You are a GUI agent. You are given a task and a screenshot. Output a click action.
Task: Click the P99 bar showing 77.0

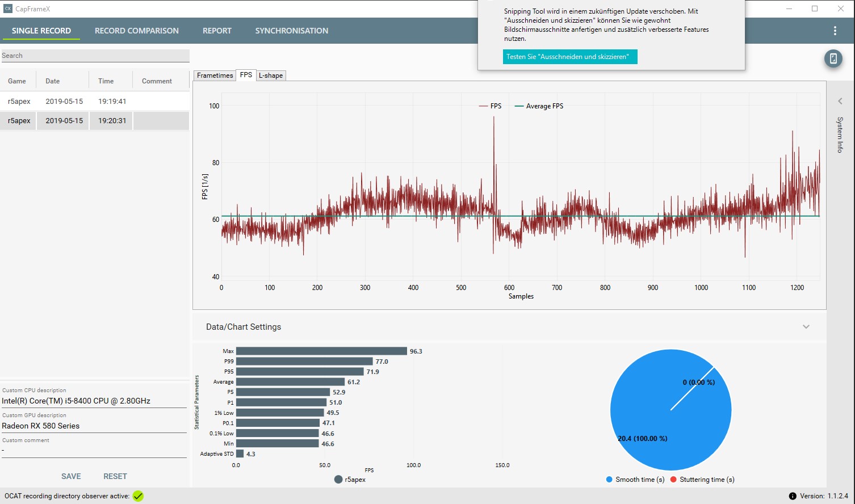[x=304, y=362]
